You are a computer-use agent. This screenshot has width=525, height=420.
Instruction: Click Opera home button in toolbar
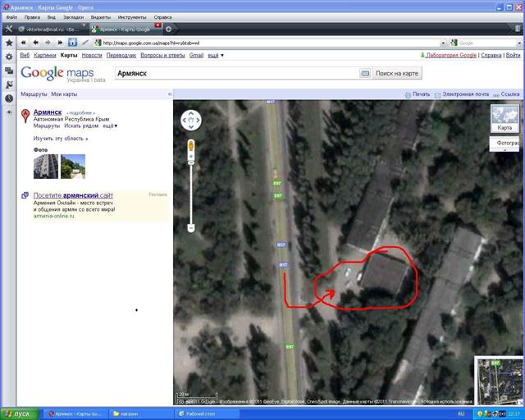pos(73,42)
